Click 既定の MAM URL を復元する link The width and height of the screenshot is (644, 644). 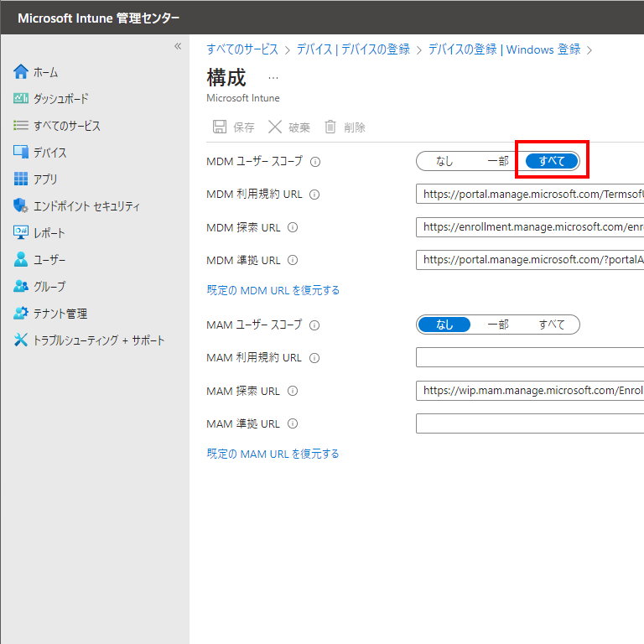[x=273, y=454]
